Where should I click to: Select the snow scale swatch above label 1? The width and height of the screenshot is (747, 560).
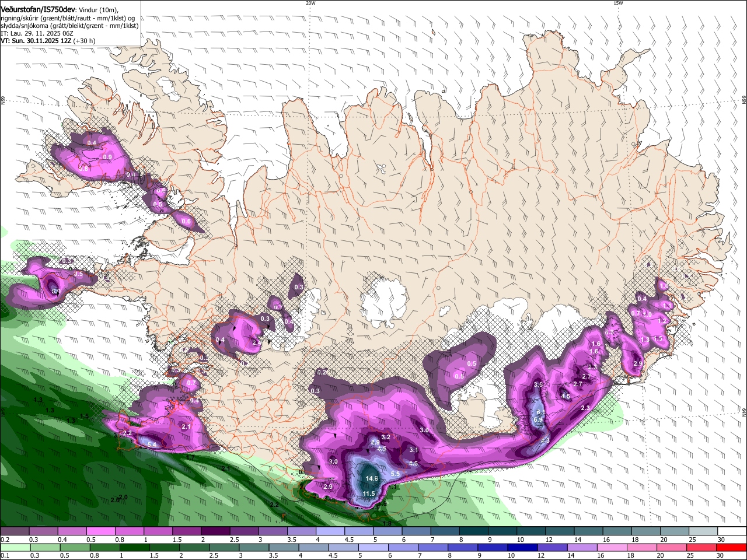(158, 531)
